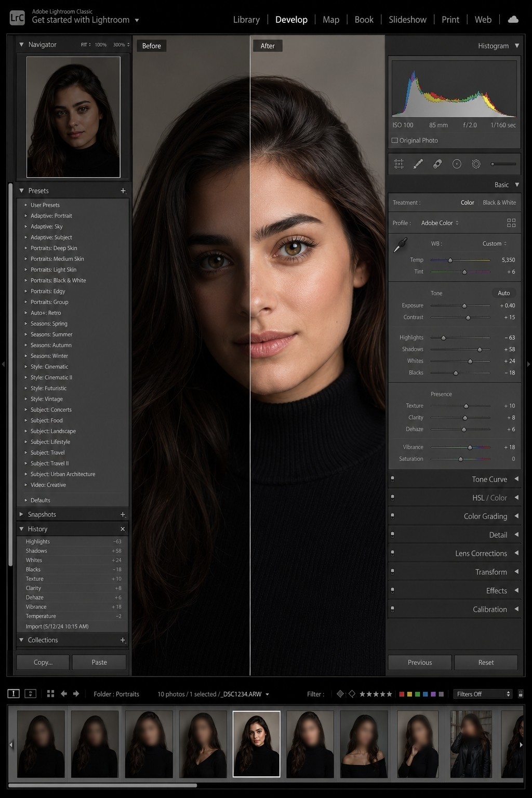Clear the History panel with X

coord(123,529)
